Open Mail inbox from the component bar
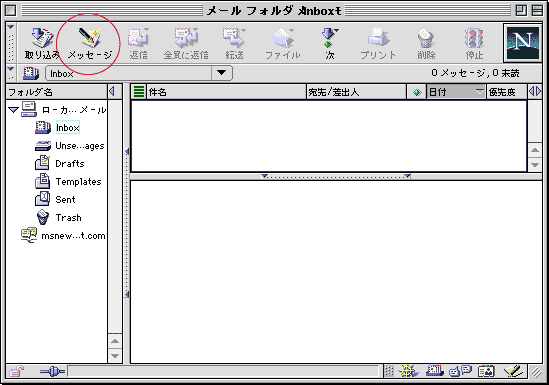Viewport: 549px width, 385px height. 434,371
